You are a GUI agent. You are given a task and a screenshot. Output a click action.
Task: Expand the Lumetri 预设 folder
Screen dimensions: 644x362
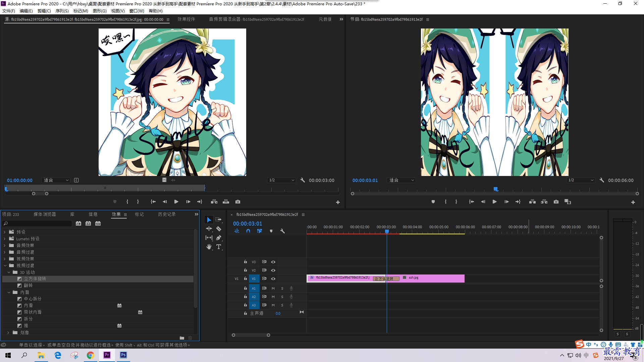pos(5,239)
